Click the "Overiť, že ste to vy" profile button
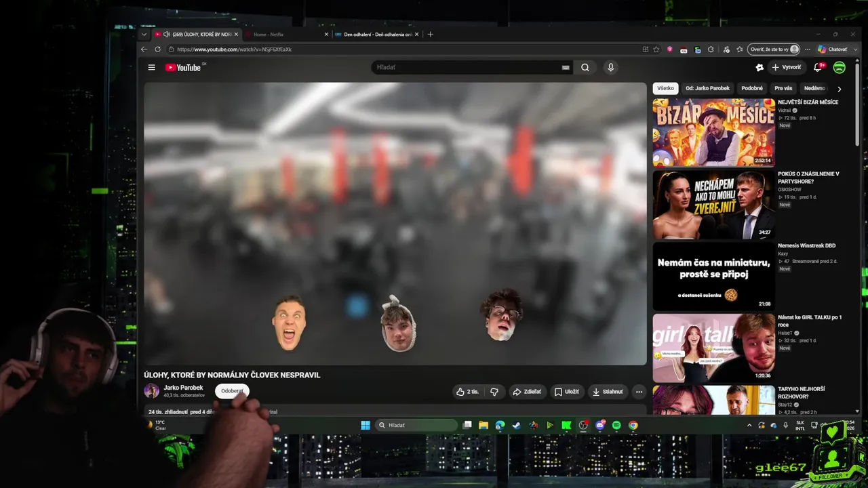Viewport: 868px width, 488px height. (774, 49)
